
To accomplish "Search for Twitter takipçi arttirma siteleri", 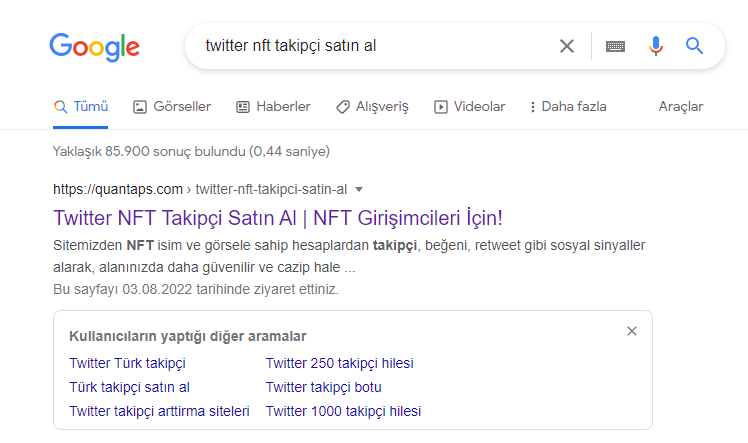I will [x=159, y=411].
